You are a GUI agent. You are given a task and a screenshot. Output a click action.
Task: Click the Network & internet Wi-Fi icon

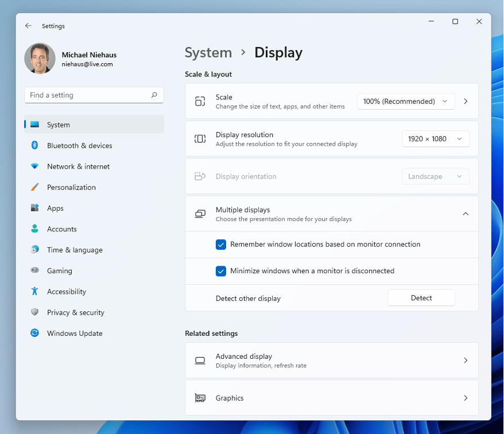pos(35,166)
